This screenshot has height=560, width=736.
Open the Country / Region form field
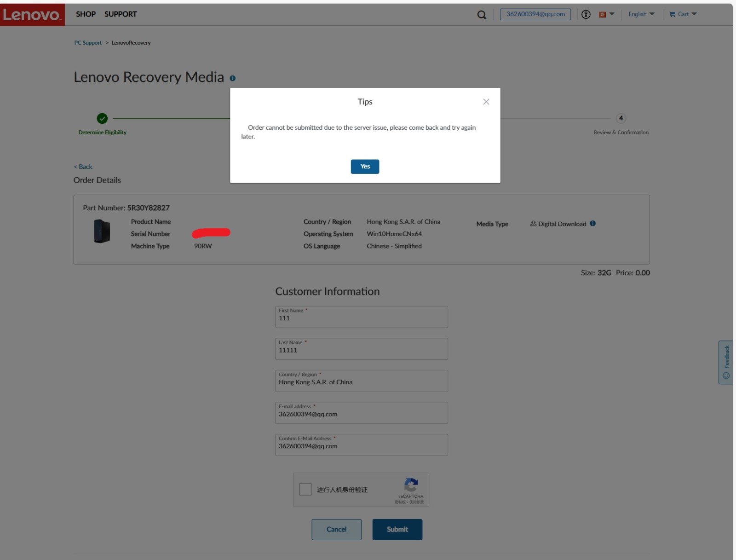pyautogui.click(x=361, y=381)
